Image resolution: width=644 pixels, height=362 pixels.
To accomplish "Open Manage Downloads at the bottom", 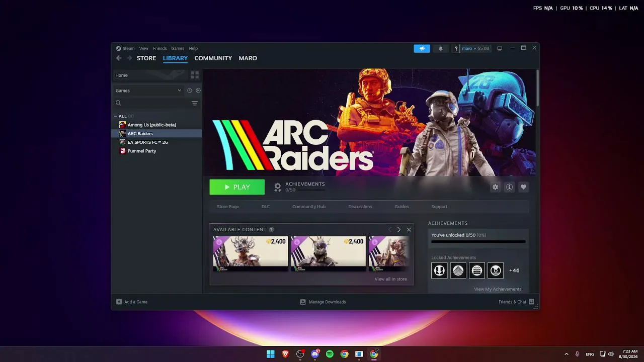I will point(323,302).
